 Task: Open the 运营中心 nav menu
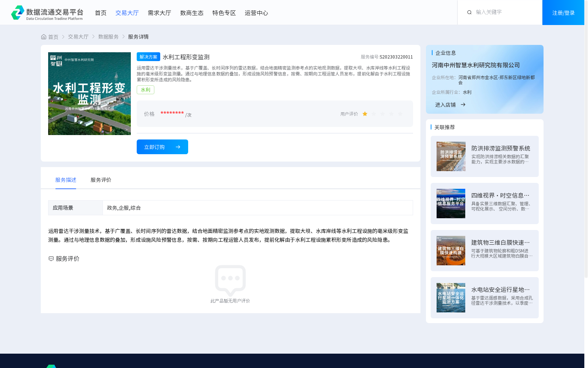257,13
